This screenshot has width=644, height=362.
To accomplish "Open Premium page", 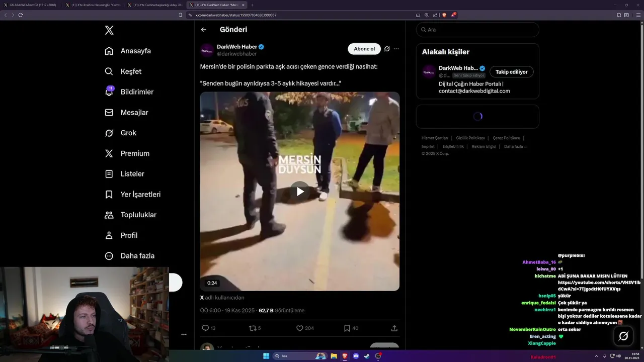I will (x=127, y=153).
